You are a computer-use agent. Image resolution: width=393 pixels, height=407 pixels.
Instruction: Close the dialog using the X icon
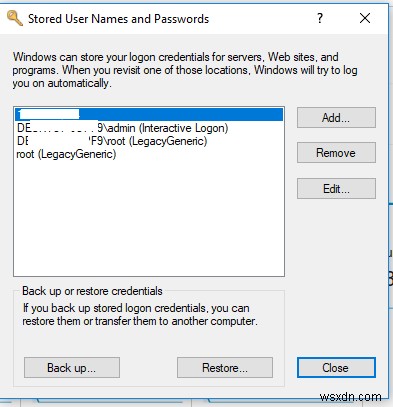365,18
